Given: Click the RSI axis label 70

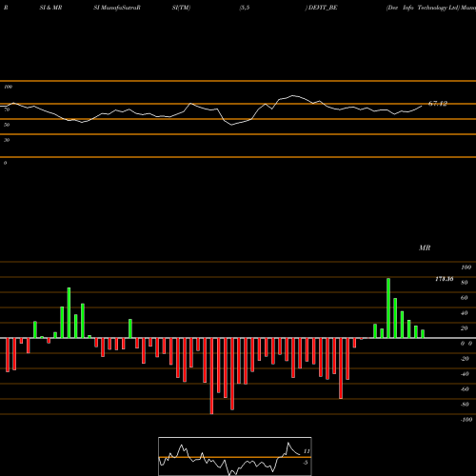Looking at the screenshot, I should pos(7,109).
